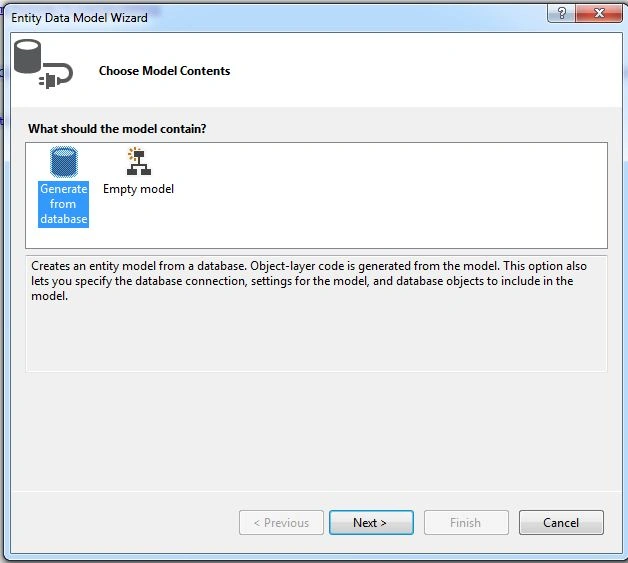This screenshot has height=563, width=628.
Task: Close the wizard dialog window
Action: tap(599, 13)
